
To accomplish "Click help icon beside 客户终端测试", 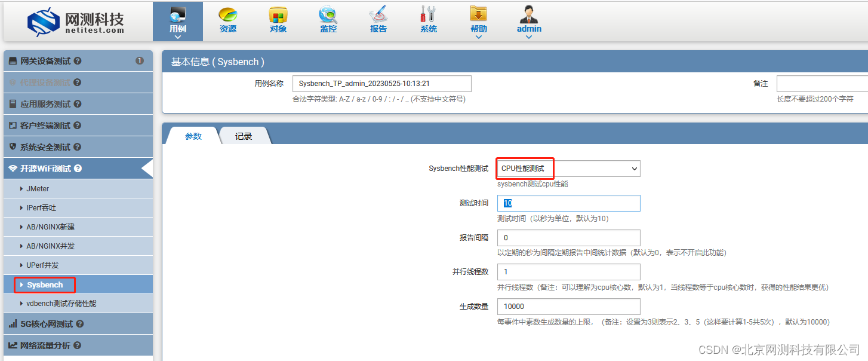I will pos(78,126).
